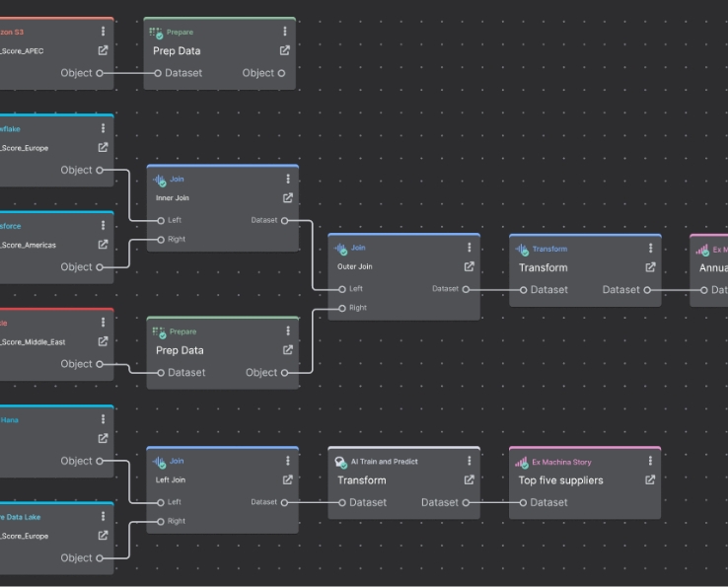Select the Object output port on top Prep Data
Viewport: 728px width, 587px height.
[x=281, y=73]
